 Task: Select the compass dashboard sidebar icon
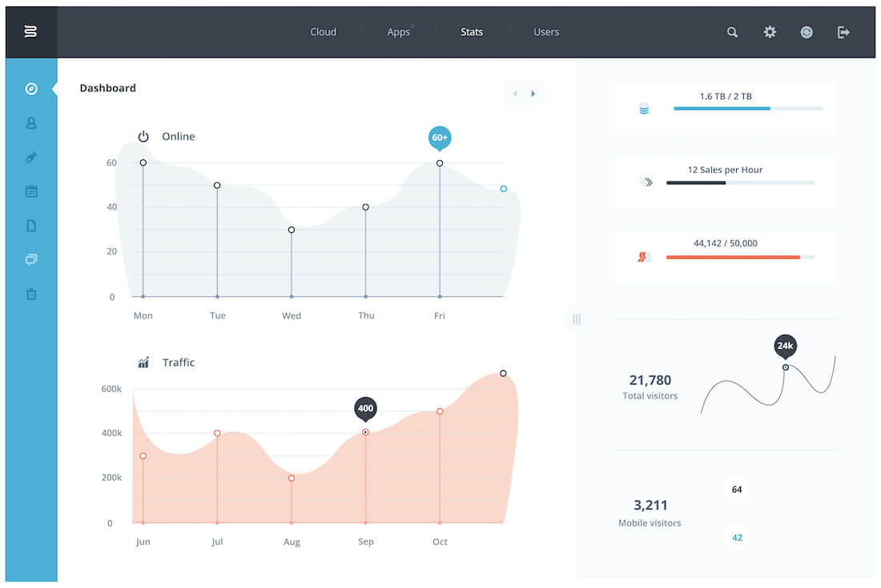[x=31, y=89]
